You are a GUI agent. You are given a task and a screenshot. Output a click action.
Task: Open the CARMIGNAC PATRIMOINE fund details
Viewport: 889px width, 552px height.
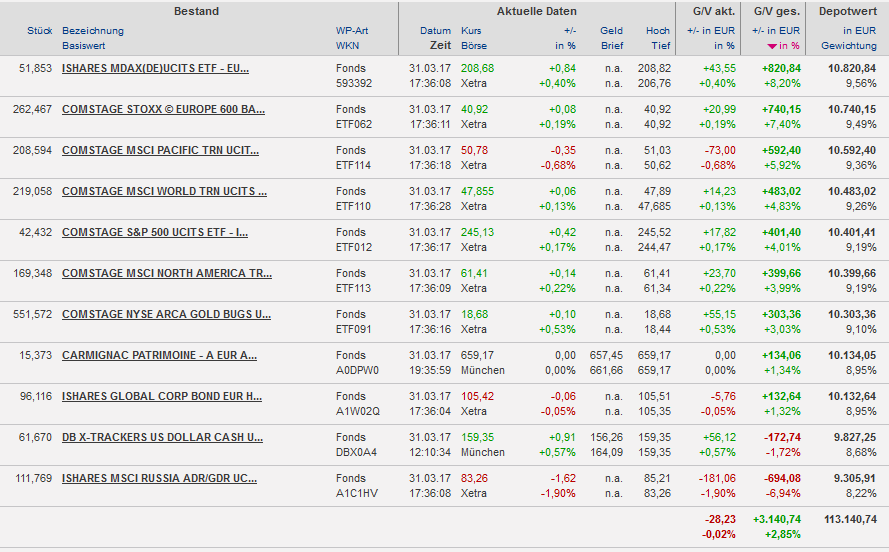coord(159,355)
